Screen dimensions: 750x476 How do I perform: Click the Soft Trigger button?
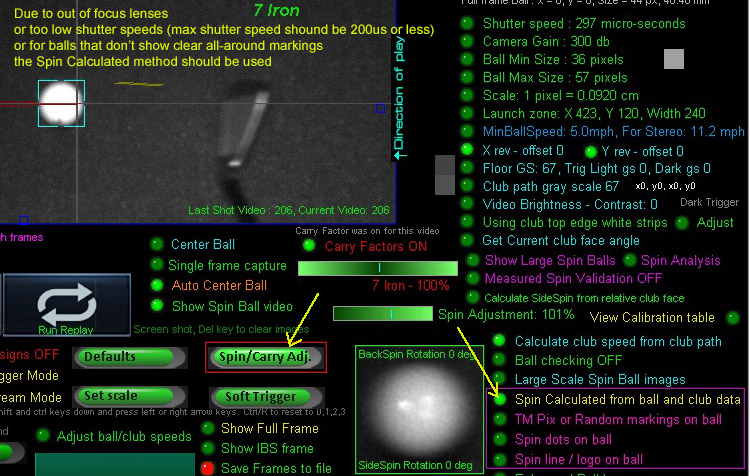(260, 396)
